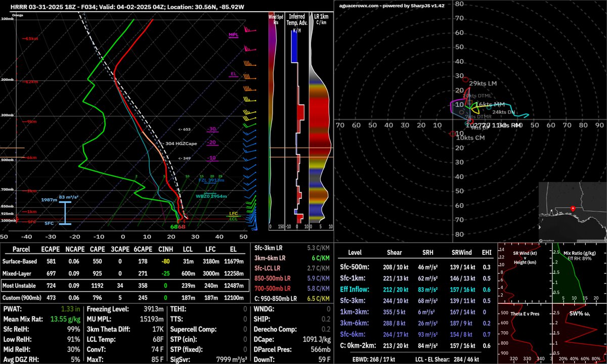Click the 29kts LM hodograph marker label
The image size is (607, 364).
(483, 83)
